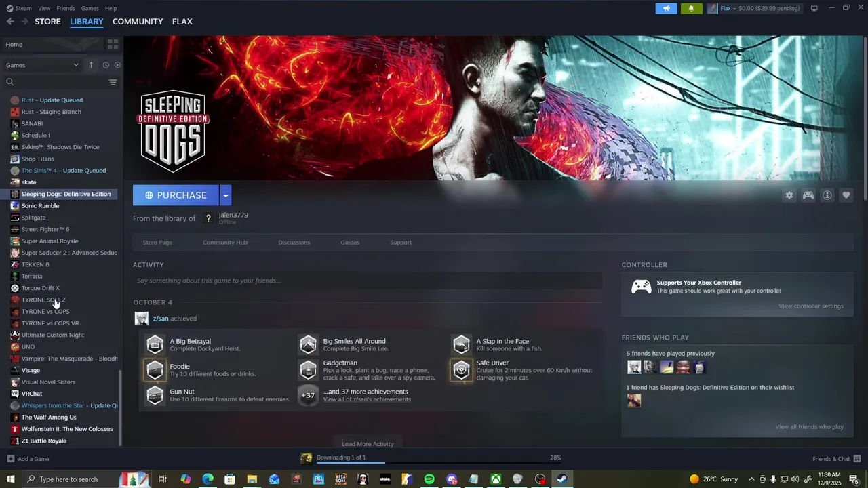Open controller layout icon
This screenshot has height=488, width=868.
coord(808,195)
